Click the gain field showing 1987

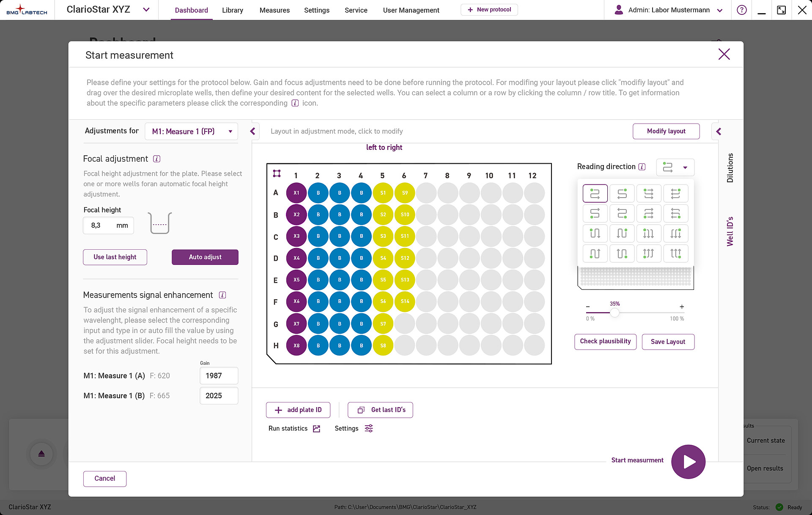(219, 376)
